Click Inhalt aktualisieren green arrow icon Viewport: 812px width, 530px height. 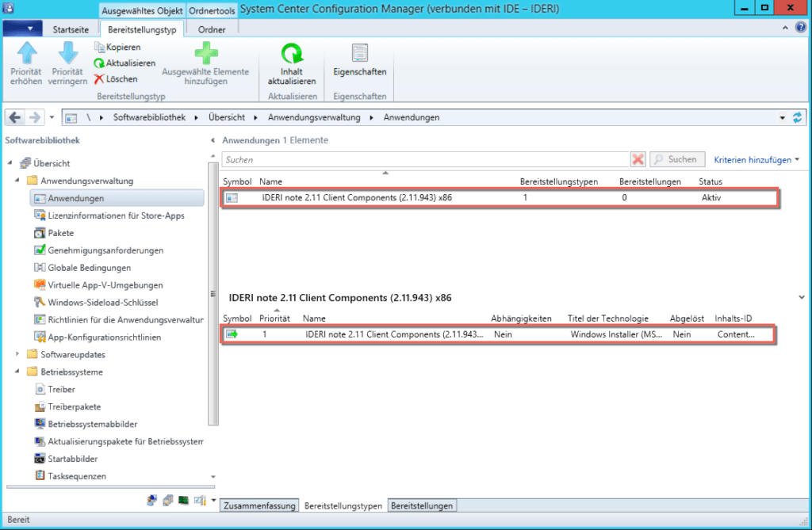[x=292, y=53]
